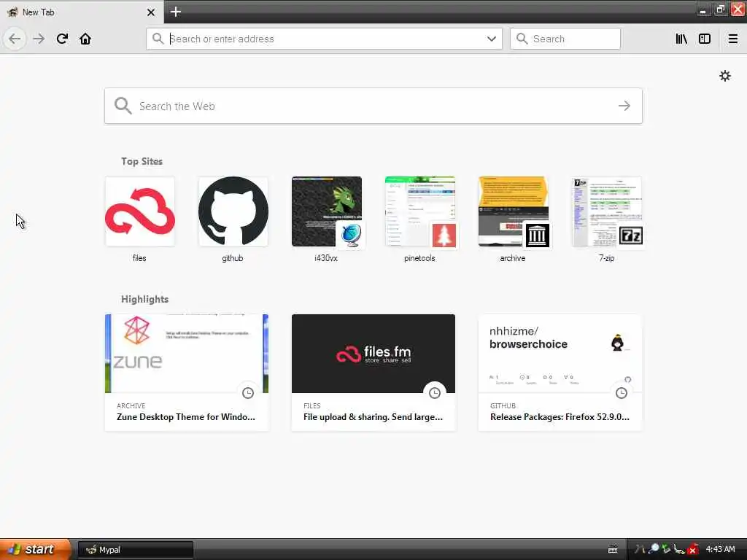Open a new tab with plus button
747x560 pixels.
176,12
